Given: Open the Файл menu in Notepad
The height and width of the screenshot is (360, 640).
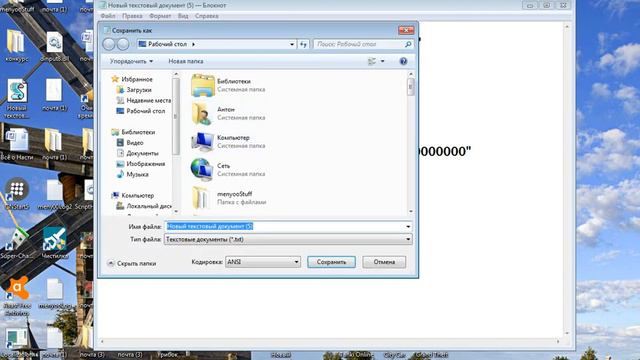Looking at the screenshot, I should [x=108, y=16].
